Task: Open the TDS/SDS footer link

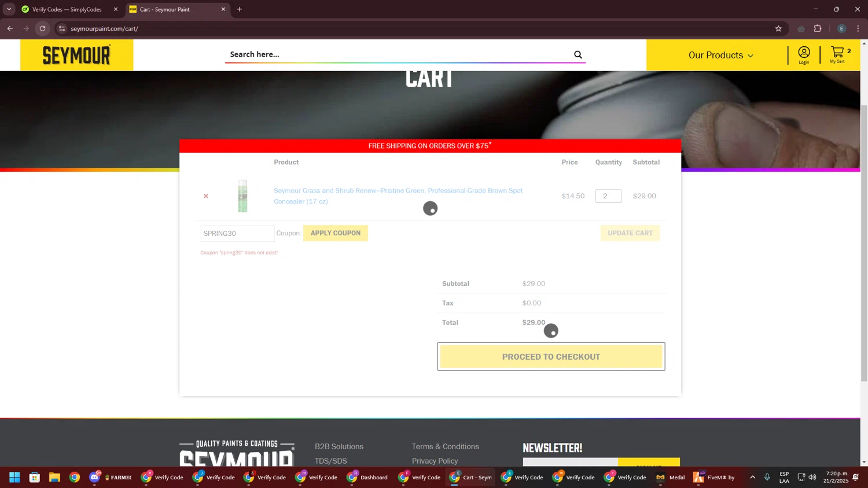Action: [331, 461]
